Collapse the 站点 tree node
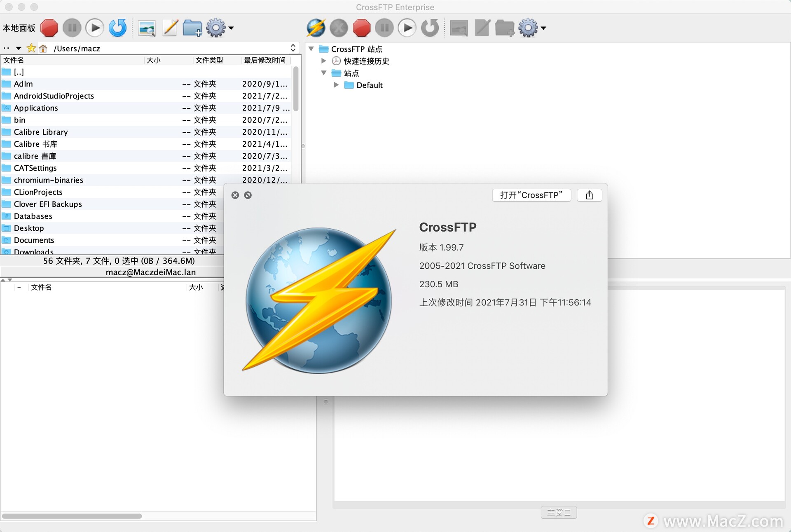 pos(324,73)
